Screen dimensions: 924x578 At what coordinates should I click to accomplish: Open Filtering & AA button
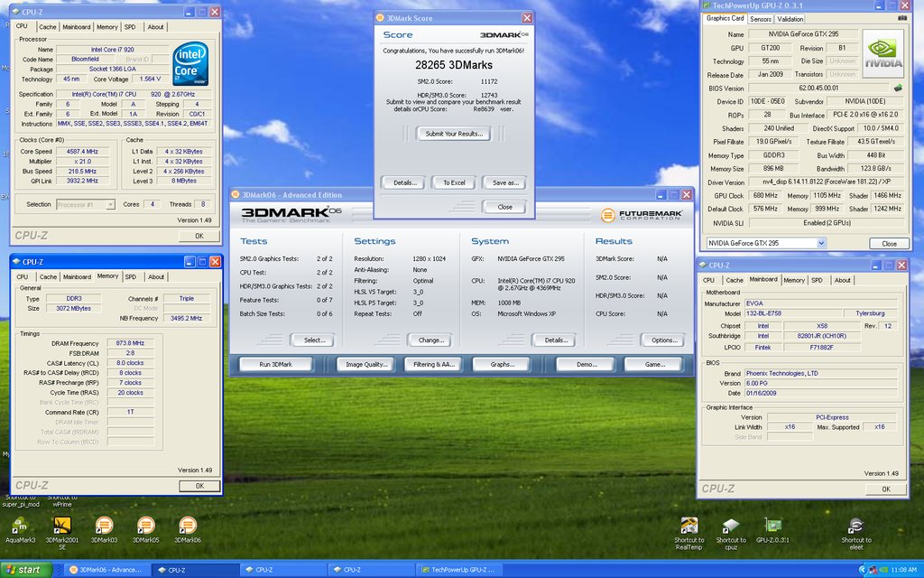(434, 365)
